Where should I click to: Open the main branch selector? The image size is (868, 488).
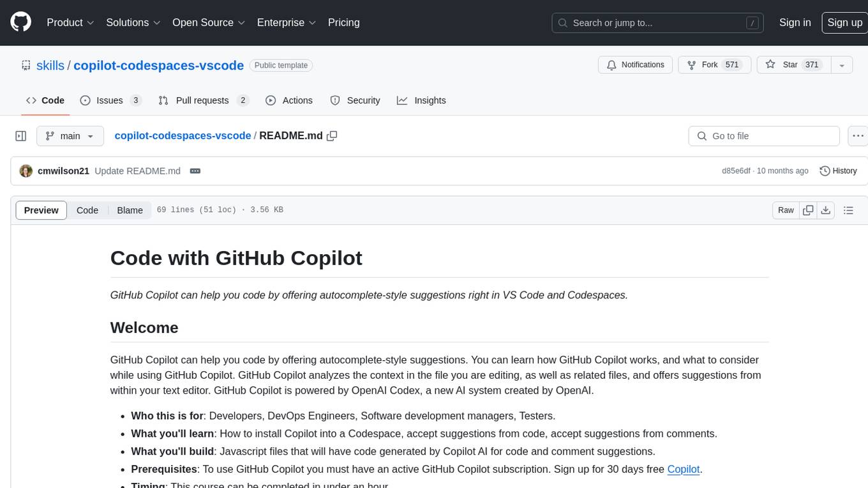click(70, 136)
